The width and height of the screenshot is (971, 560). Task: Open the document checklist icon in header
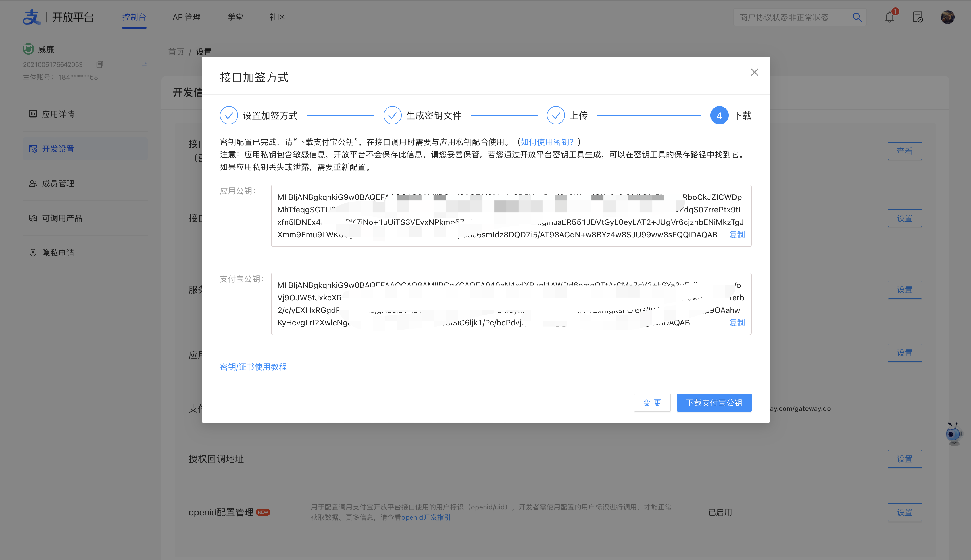(918, 17)
